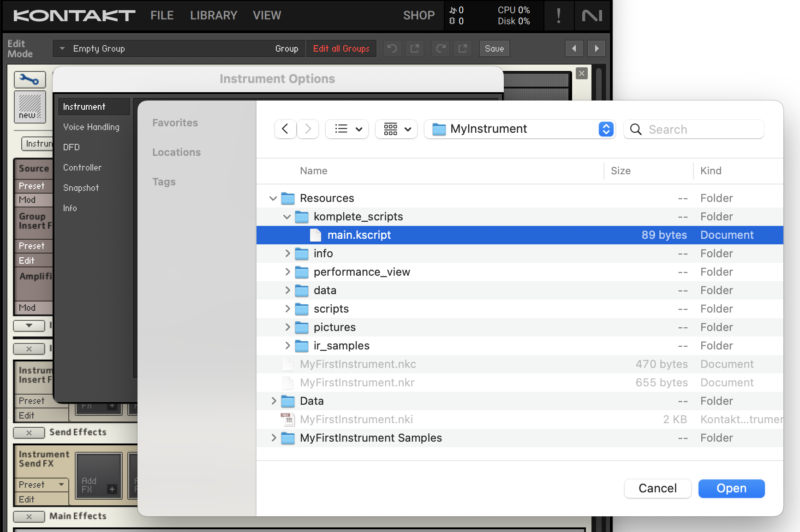Collapse the komplete_scripts folder
The height and width of the screenshot is (532, 800).
[287, 217]
